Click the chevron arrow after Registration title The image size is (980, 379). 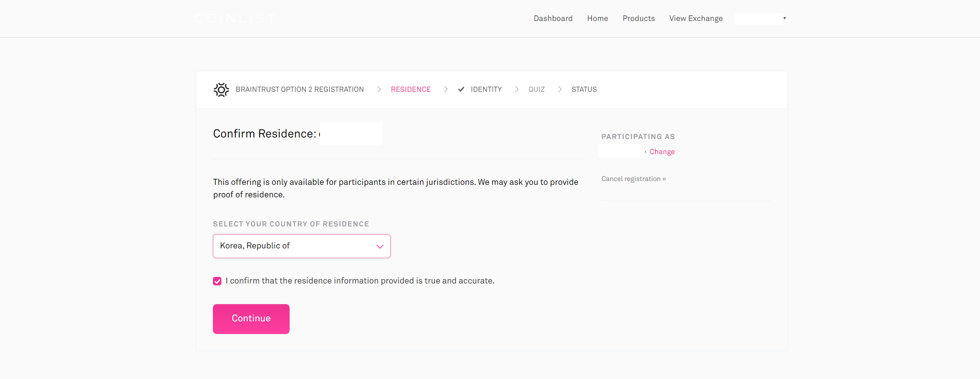(379, 90)
